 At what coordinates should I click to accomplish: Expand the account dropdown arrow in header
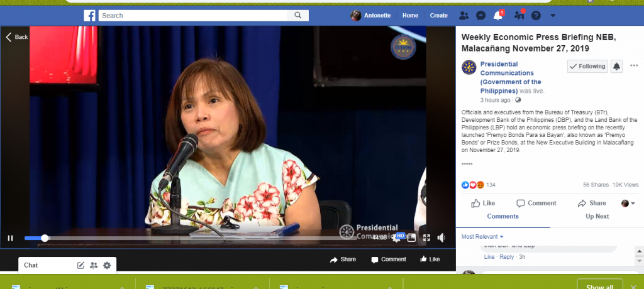coord(553,15)
